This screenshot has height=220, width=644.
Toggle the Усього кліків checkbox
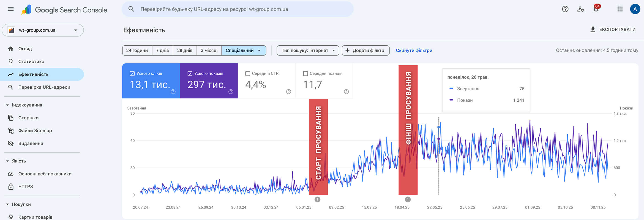coord(132,73)
